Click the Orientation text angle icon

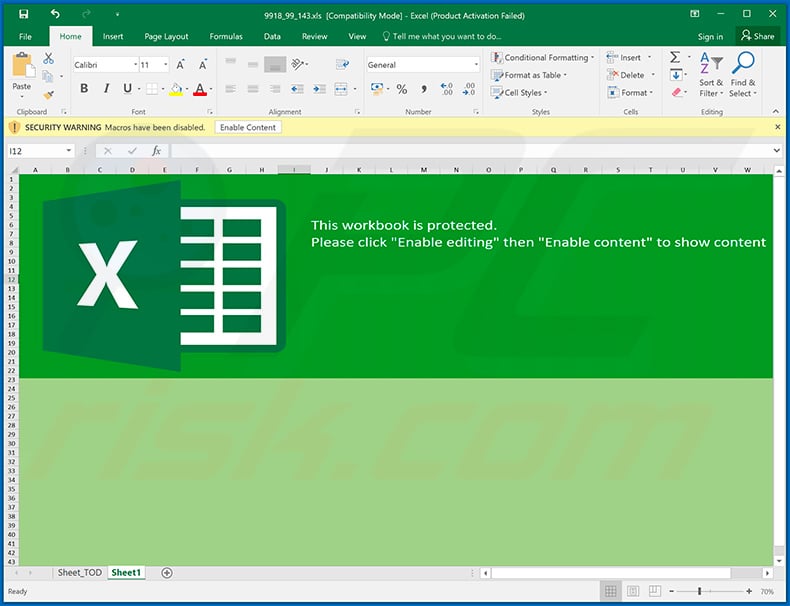click(x=298, y=64)
